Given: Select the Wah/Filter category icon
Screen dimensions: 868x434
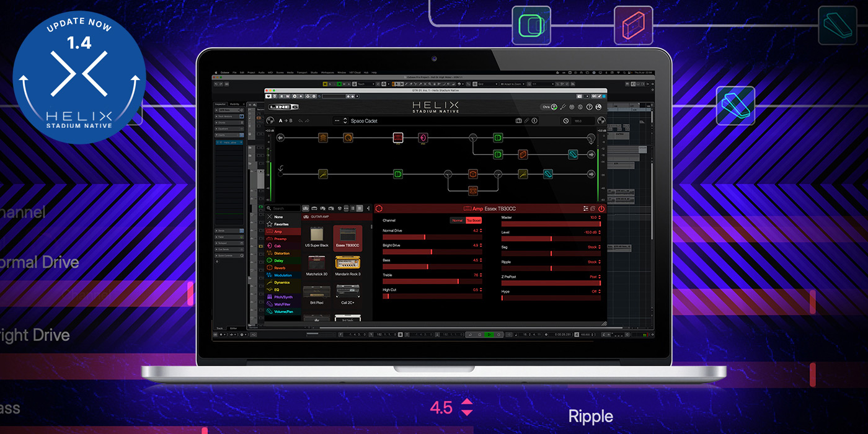Looking at the screenshot, I should coord(269,304).
